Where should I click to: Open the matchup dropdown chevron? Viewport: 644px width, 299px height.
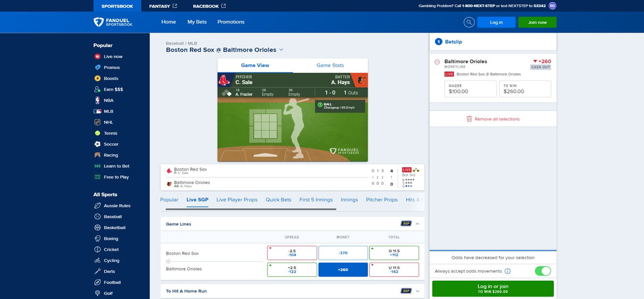pos(281,50)
